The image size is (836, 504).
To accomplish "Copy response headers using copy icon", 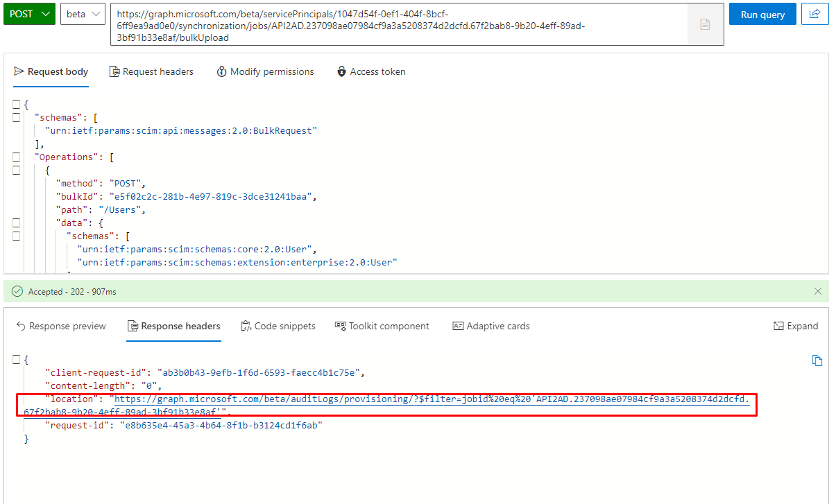I will (x=817, y=360).
